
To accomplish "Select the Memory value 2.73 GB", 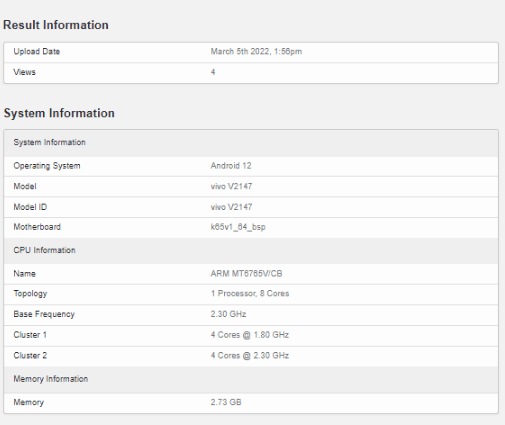I will tap(226, 402).
